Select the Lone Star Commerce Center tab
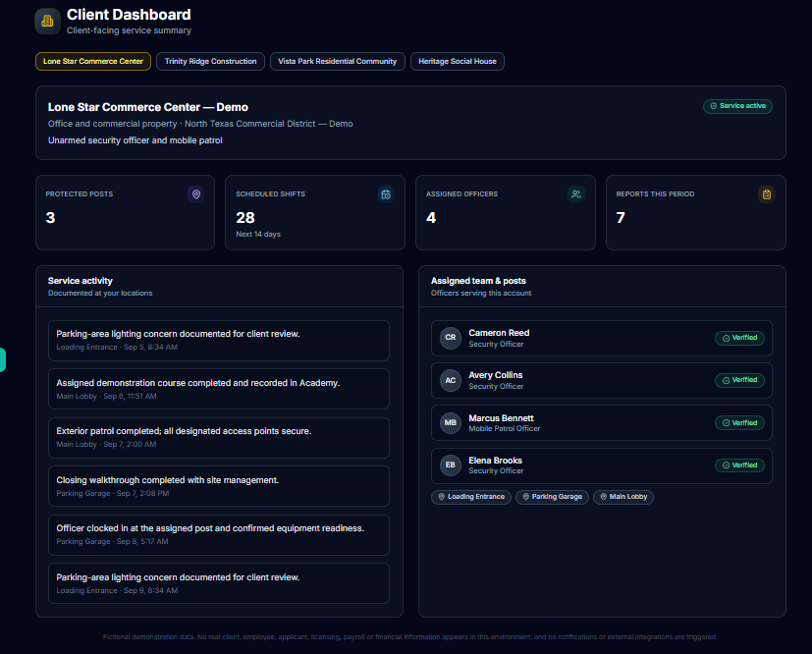Image resolution: width=812 pixels, height=654 pixels. pyautogui.click(x=93, y=61)
